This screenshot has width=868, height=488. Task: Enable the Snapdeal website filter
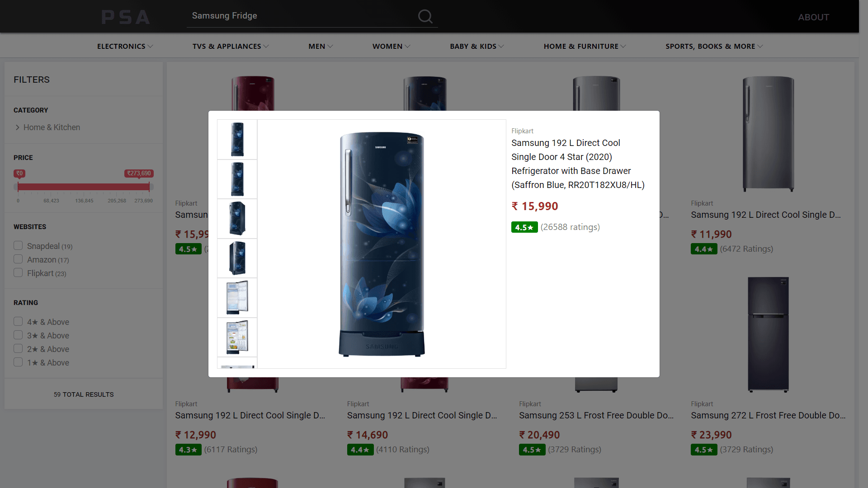tap(18, 246)
